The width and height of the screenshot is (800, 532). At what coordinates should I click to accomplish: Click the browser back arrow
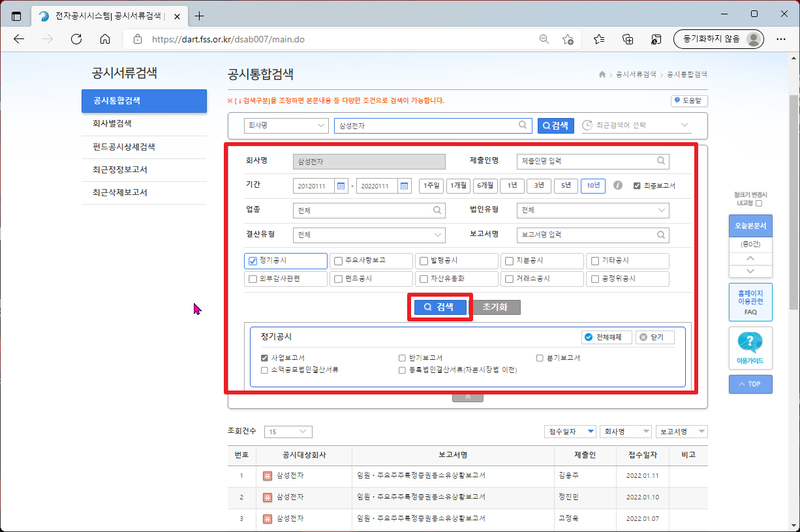pyautogui.click(x=19, y=39)
